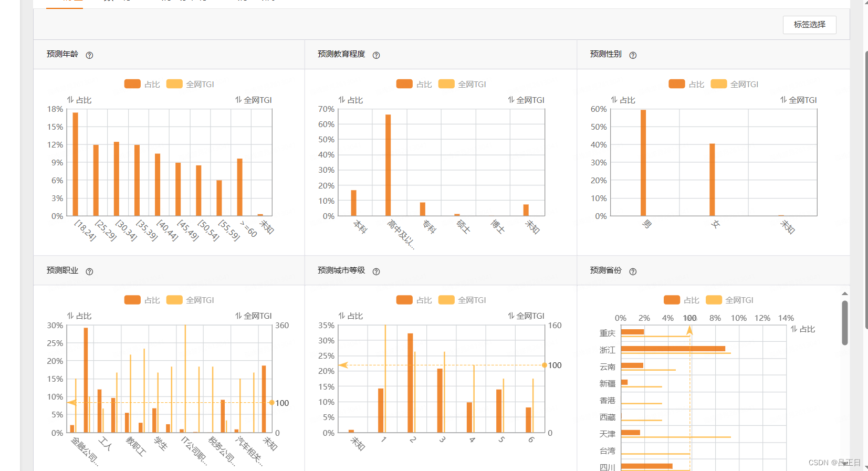Open help tooltip for 预测省份

633,271
